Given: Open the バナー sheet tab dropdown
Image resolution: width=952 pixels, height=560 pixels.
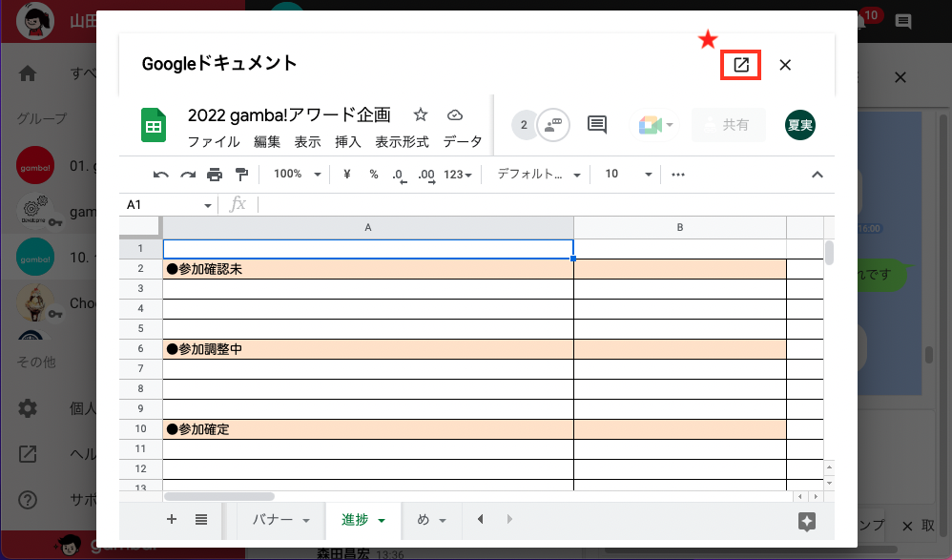Looking at the screenshot, I should [306, 521].
